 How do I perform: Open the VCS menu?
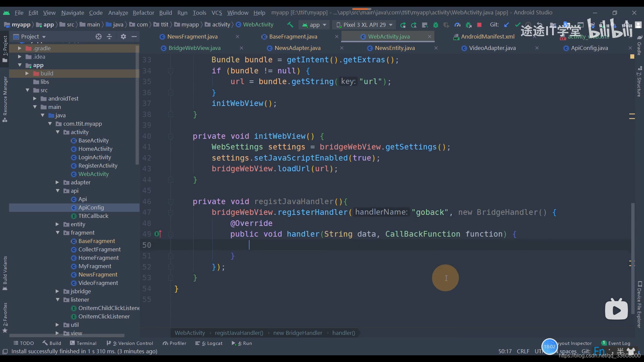click(217, 13)
